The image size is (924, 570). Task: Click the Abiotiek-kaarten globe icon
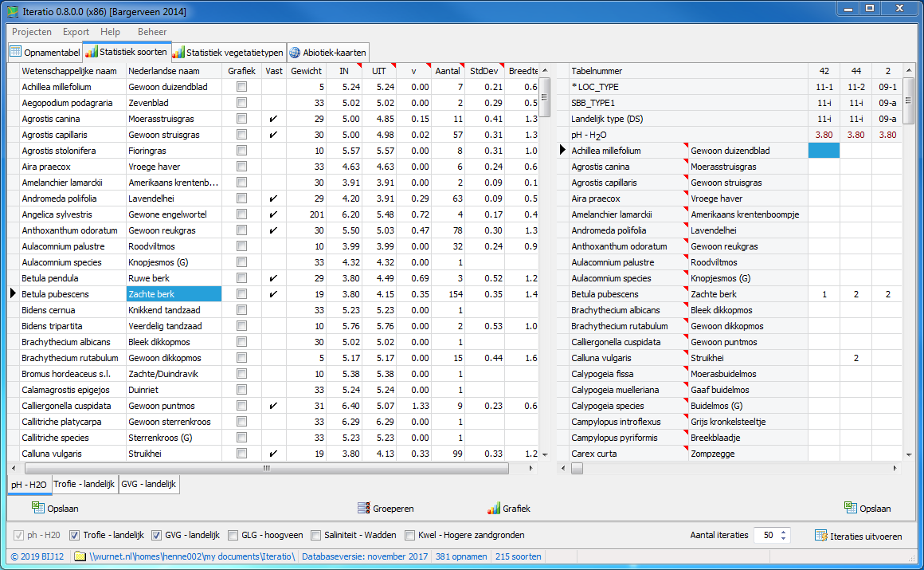[295, 53]
